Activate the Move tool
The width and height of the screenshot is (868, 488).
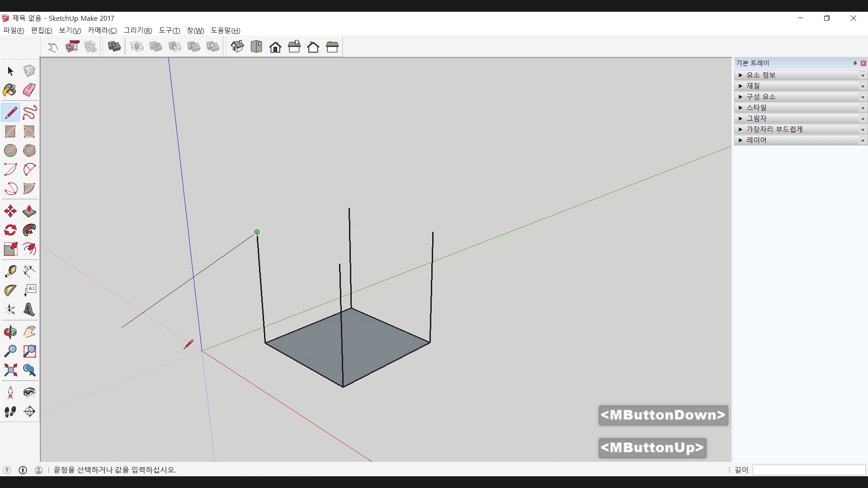coord(10,211)
